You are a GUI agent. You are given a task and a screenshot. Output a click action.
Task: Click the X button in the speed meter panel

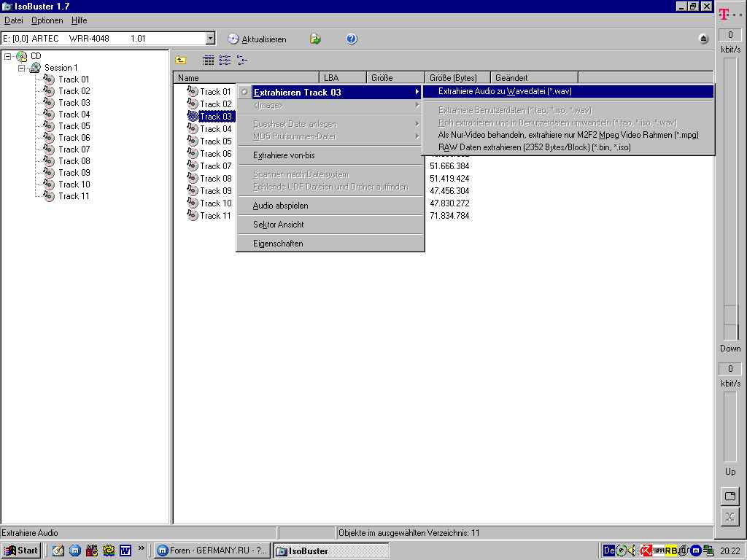click(x=729, y=517)
